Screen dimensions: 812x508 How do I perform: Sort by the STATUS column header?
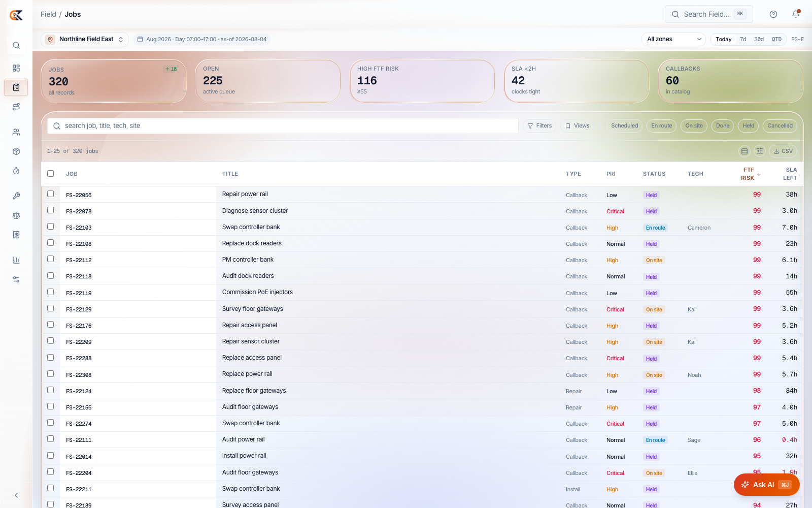coord(654,174)
